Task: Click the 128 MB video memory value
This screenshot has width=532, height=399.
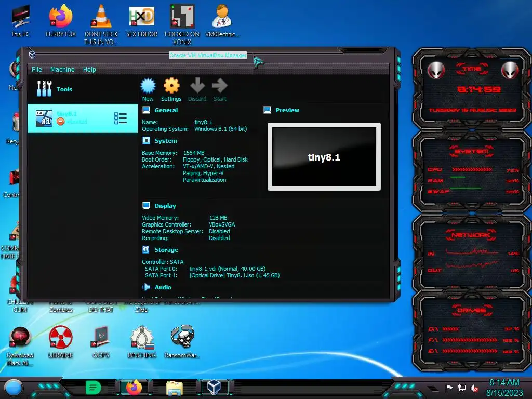Action: [x=218, y=218]
